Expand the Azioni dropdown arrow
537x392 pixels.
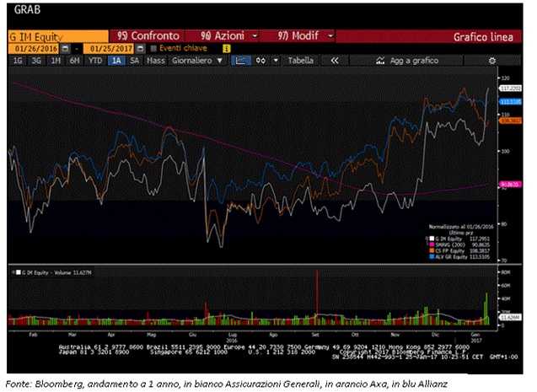pyautogui.click(x=255, y=36)
